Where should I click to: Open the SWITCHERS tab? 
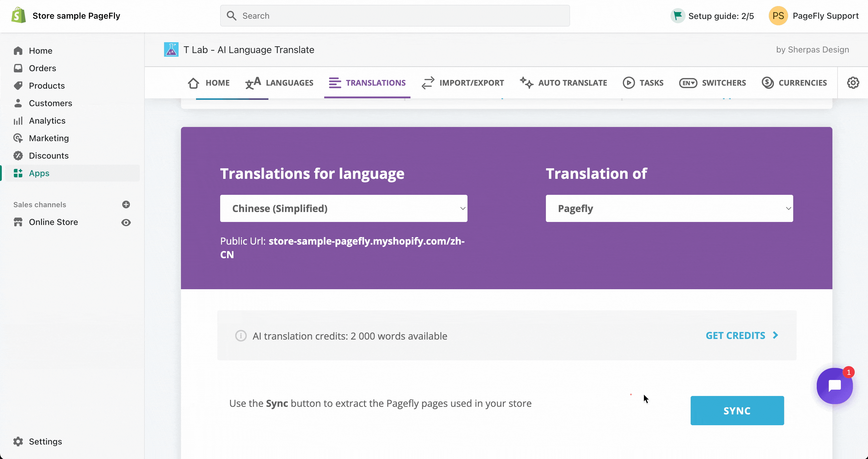(x=713, y=83)
